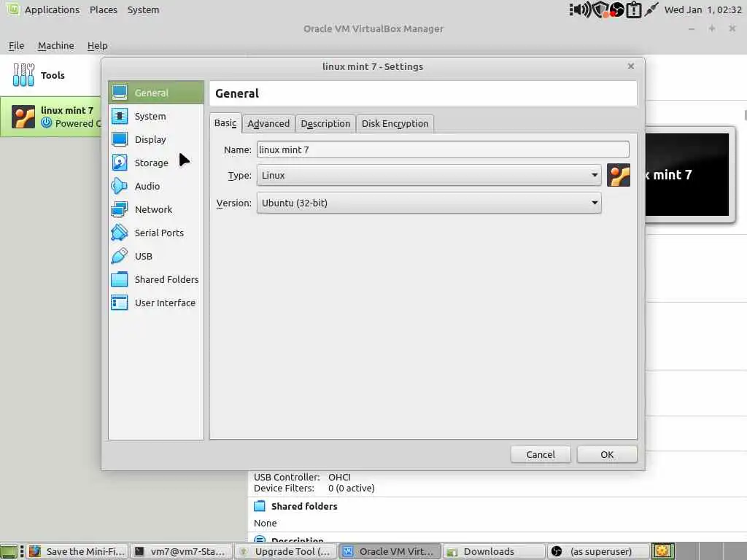
Task: Switch to Save the Mini-Fi... taskbar window
Action: tap(77, 551)
